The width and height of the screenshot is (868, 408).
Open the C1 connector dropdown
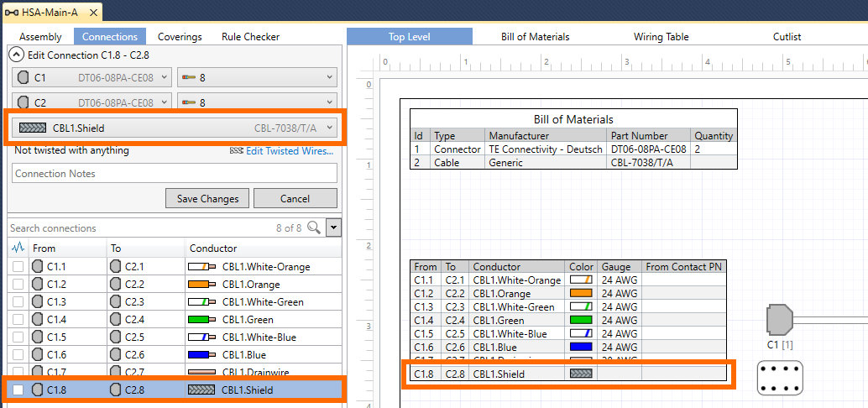click(x=92, y=78)
